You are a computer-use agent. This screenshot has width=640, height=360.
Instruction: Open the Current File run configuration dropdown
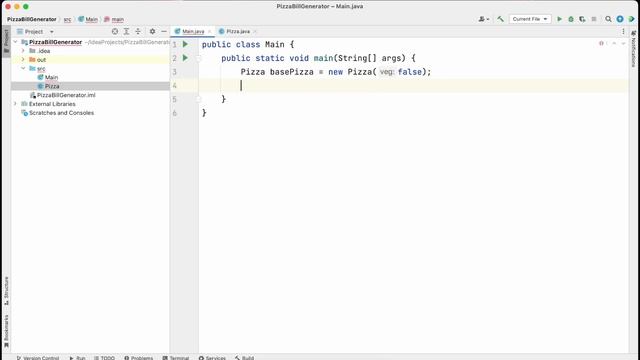coord(530,19)
